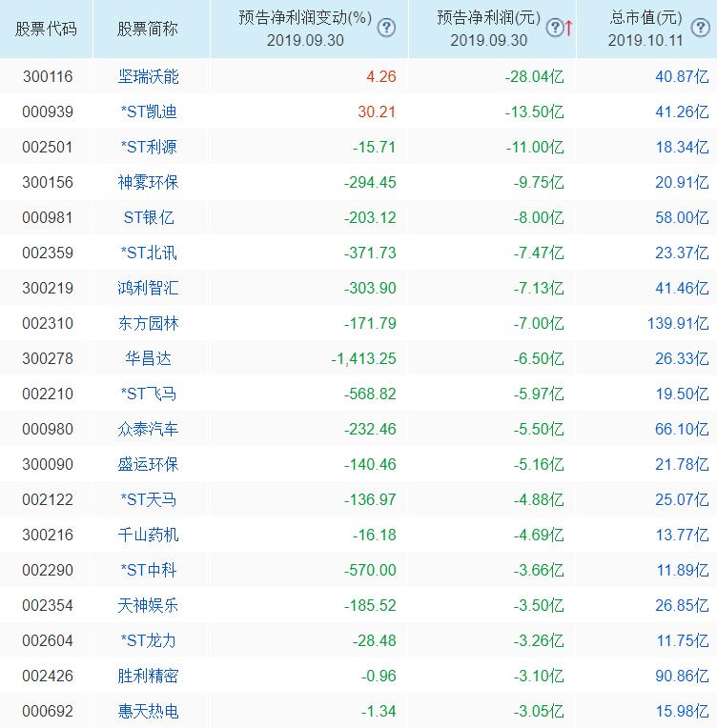Screen dimensions: 717x728
Task: Open stock link *ST飞马
Action: point(149,394)
